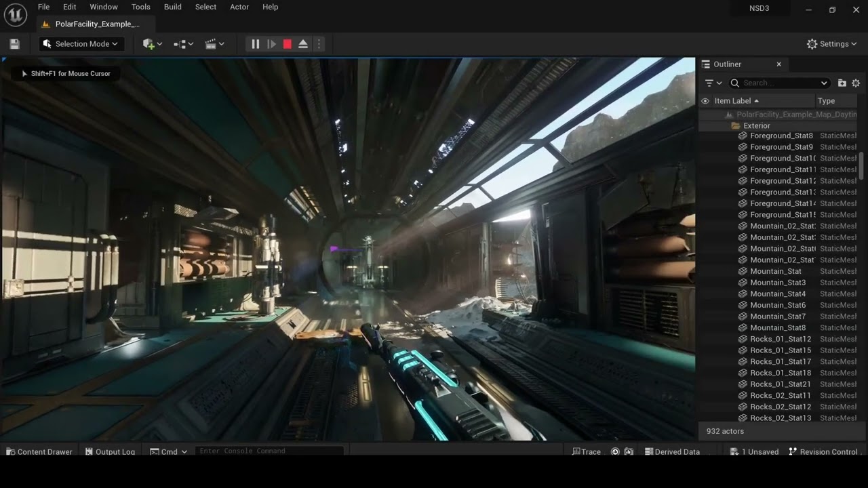Click the 932 actors count text
The image size is (868, 488).
click(725, 431)
